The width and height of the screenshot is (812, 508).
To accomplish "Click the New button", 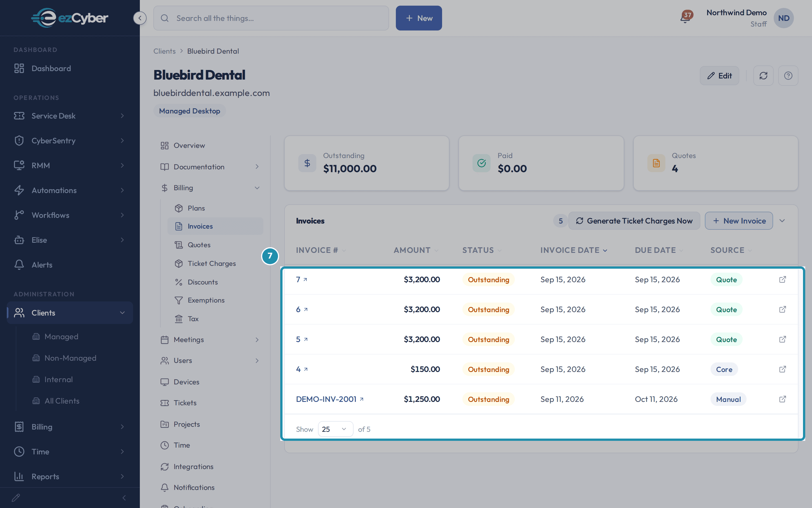I will pyautogui.click(x=419, y=18).
